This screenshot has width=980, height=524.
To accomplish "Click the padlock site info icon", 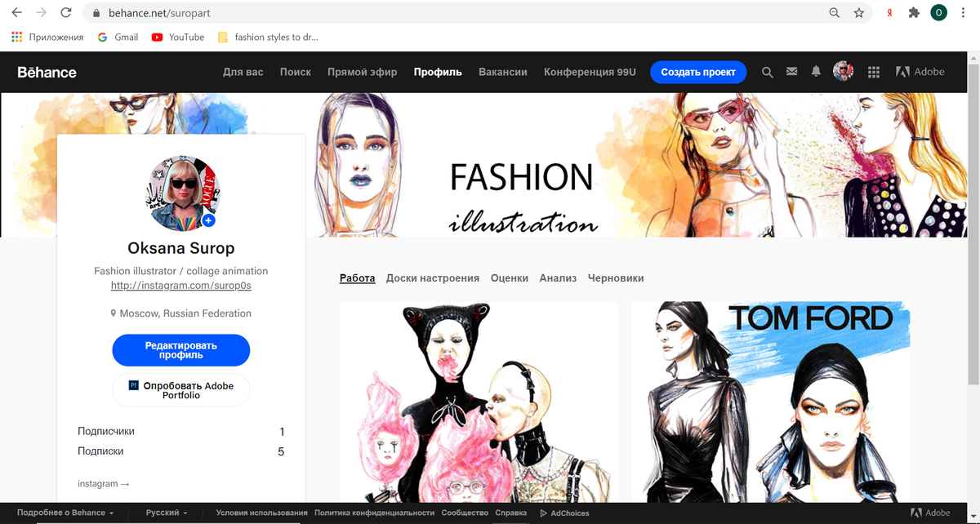I will coord(97,14).
